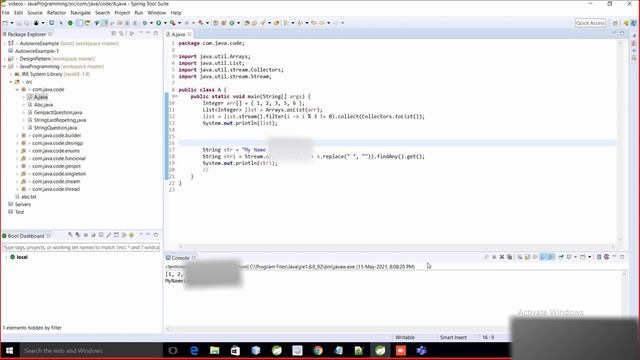This screenshot has width=640, height=360.
Task: Click the green Run button in toolbar
Action: 159,23
